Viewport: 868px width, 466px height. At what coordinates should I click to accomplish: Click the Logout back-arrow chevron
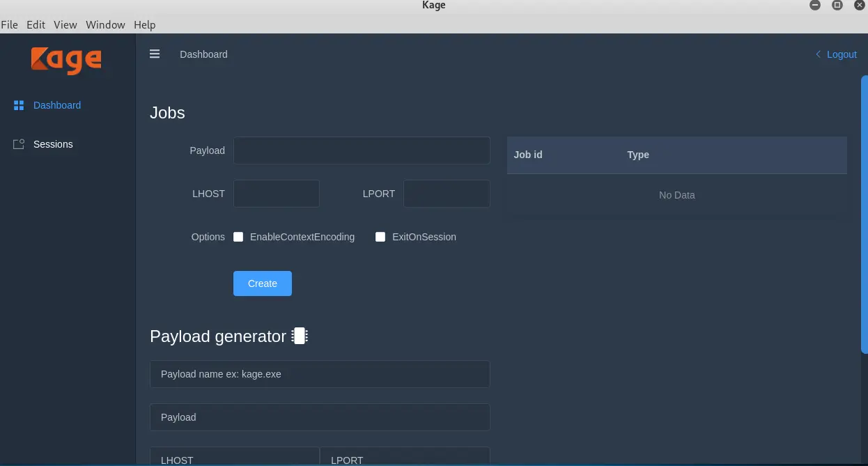click(818, 54)
